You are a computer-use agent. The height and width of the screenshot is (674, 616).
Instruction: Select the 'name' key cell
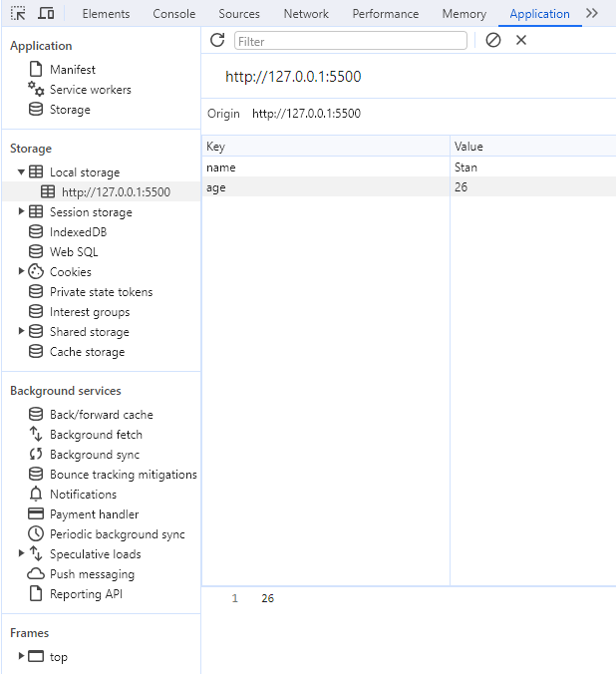pyautogui.click(x=325, y=168)
